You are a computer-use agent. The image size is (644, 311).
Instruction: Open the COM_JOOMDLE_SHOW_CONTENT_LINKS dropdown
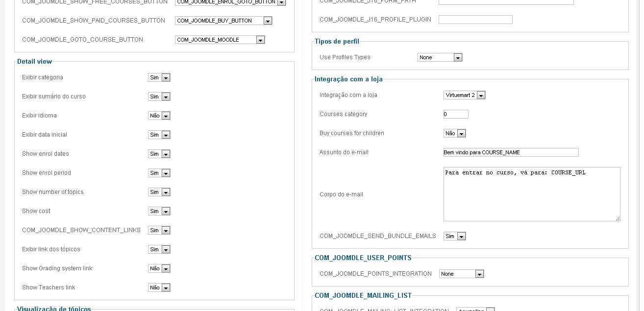click(x=159, y=230)
